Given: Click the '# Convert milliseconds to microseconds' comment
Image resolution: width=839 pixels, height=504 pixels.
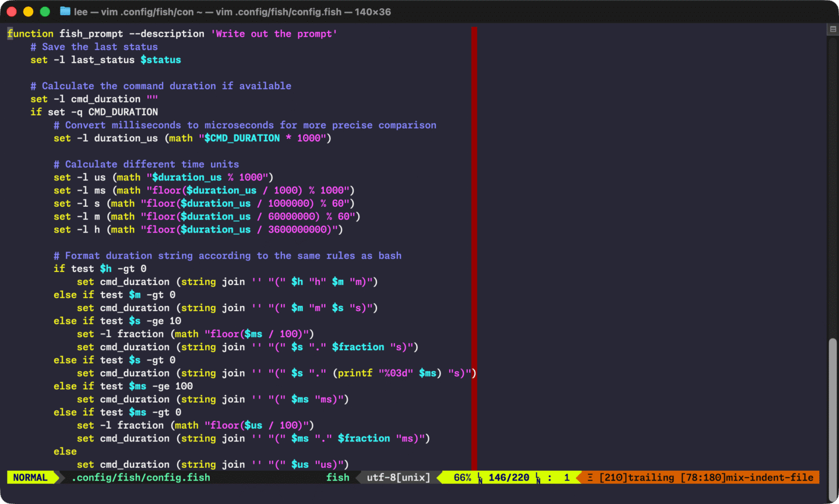Looking at the screenshot, I should [x=245, y=125].
